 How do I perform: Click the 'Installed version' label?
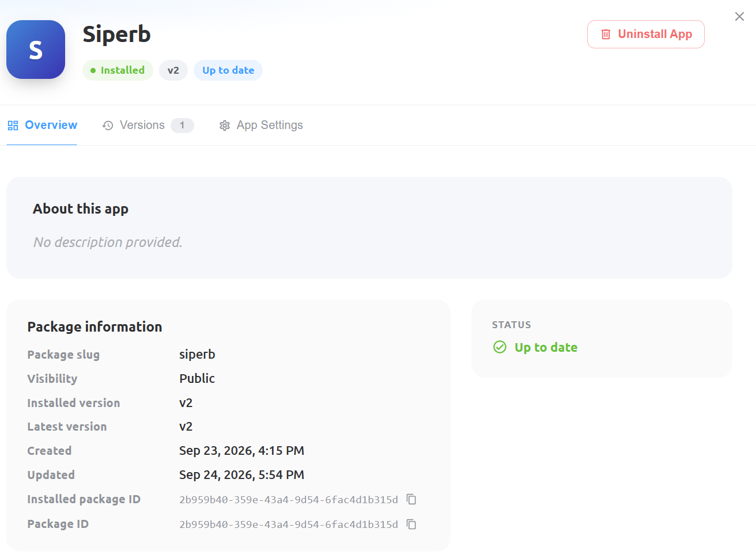(x=74, y=403)
